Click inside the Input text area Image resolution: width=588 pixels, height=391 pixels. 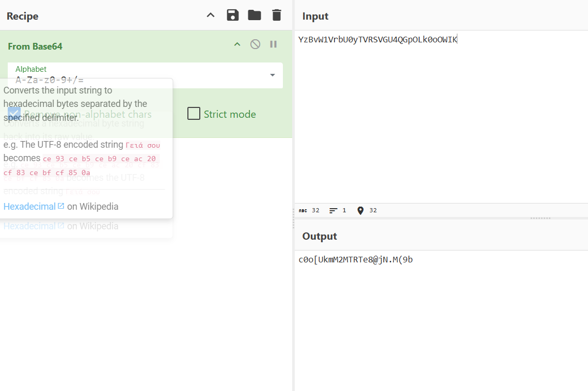[441, 116]
